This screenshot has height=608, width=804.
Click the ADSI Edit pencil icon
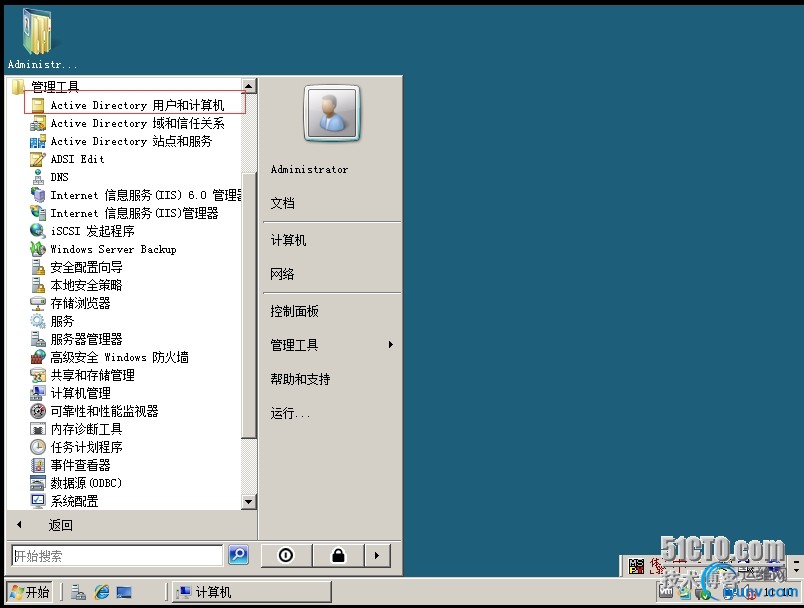38,159
